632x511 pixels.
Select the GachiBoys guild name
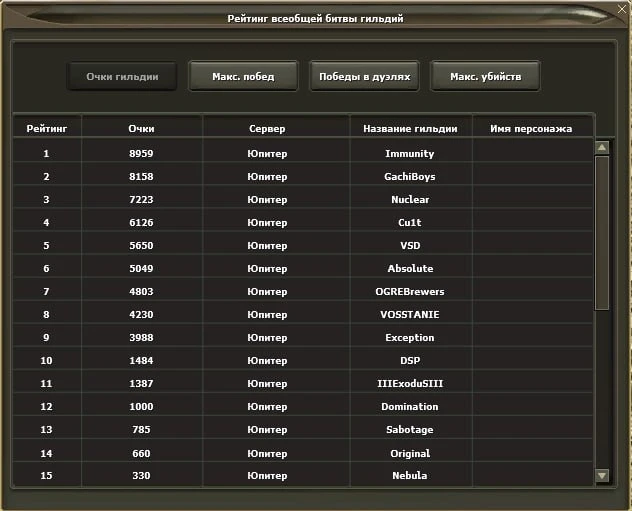click(x=410, y=177)
